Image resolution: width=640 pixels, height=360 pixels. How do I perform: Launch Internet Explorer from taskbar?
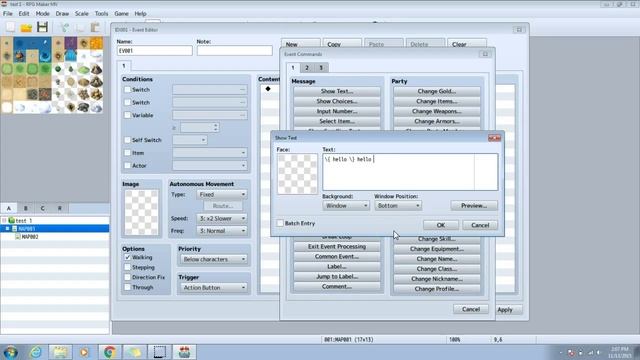(36, 352)
